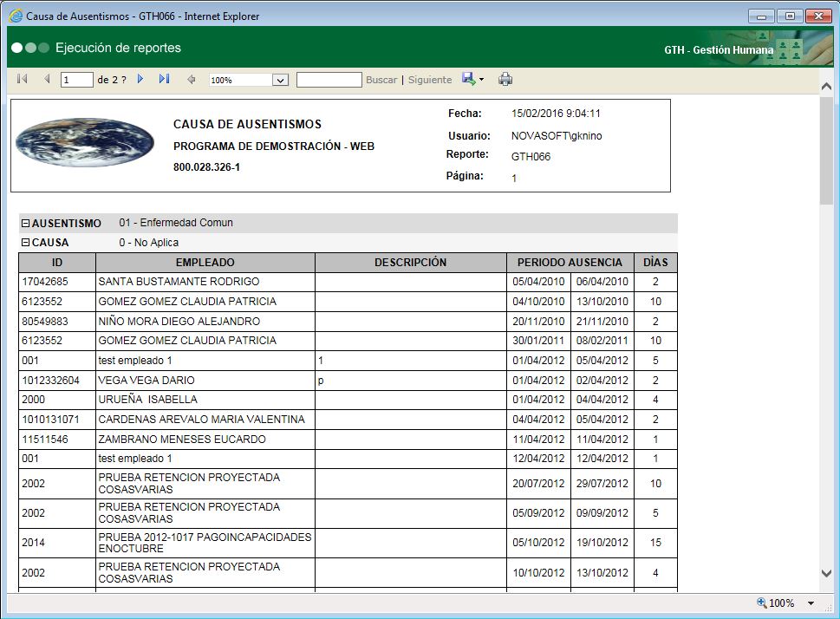Click the Internet Explorer title bar icon

(x=16, y=16)
